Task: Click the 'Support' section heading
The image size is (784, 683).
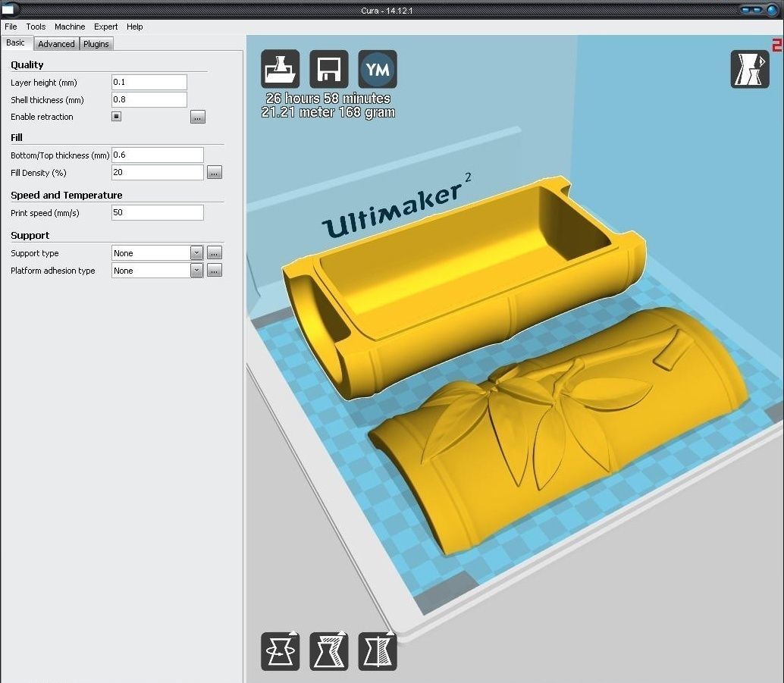Action: point(30,235)
